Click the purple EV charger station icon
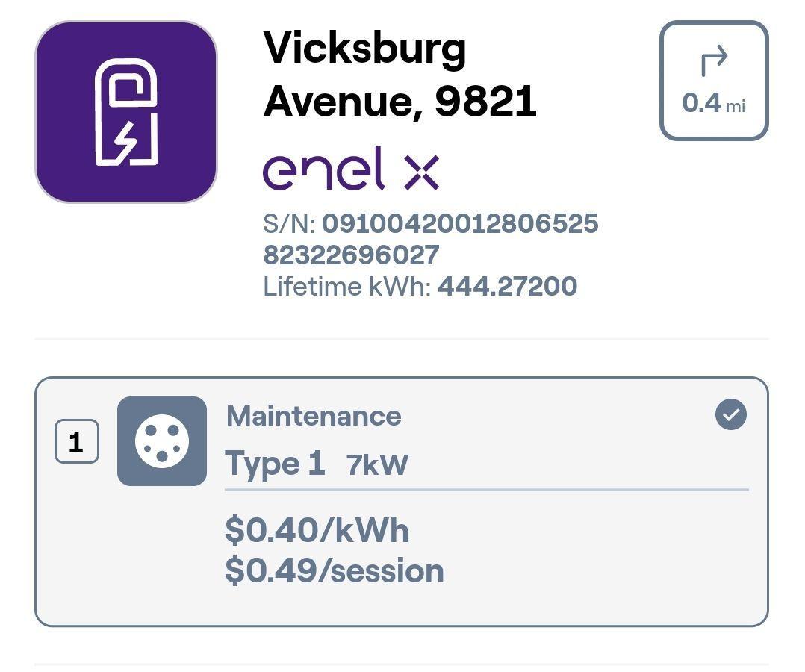The image size is (805, 672). 126,112
